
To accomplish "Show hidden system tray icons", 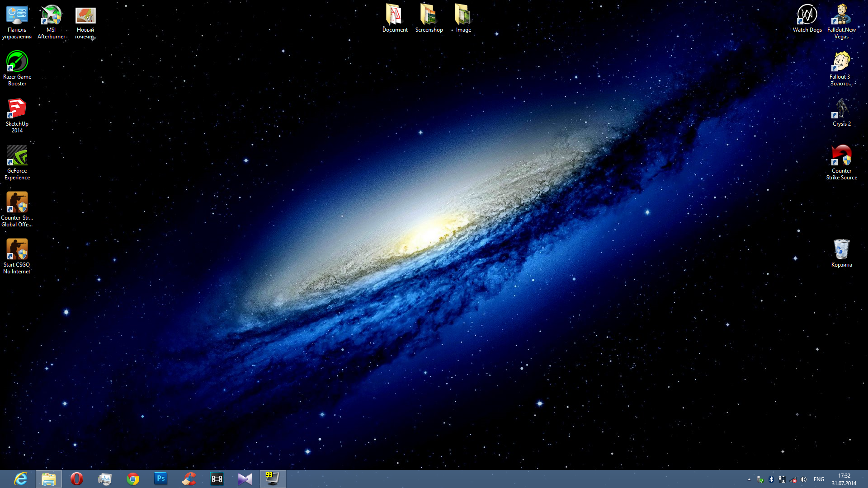I will coord(749,479).
